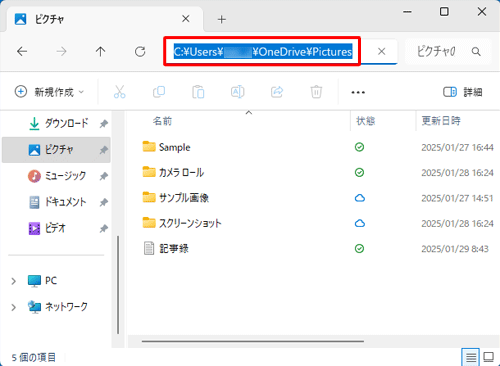
Task: Click the Cut scissors icon
Action: point(119,92)
